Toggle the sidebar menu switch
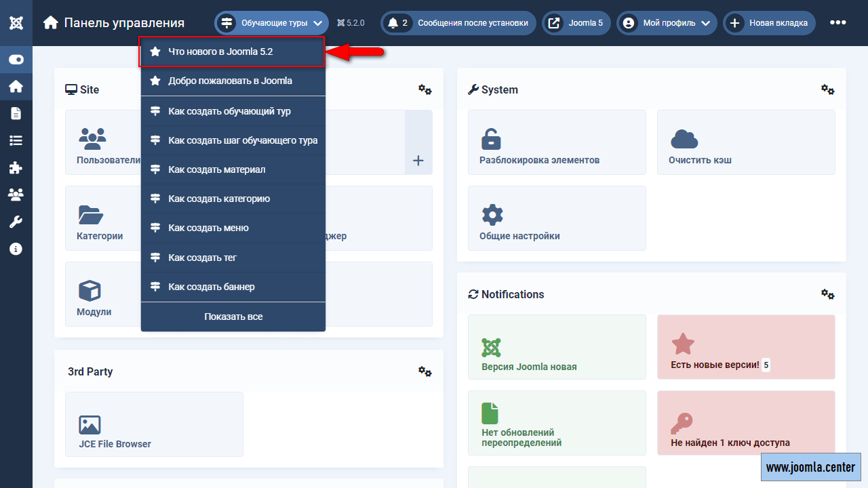 pos(16,60)
